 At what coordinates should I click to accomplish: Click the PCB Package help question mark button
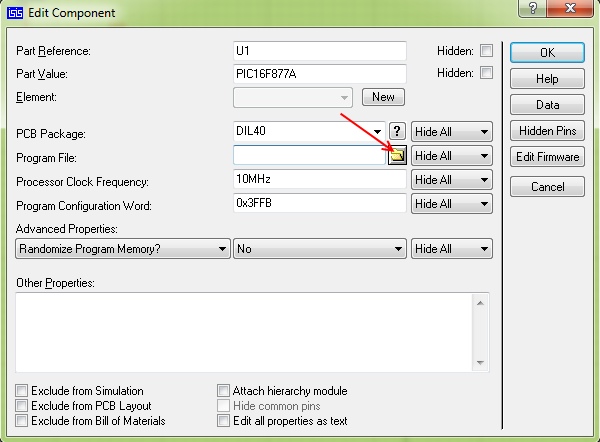[397, 132]
